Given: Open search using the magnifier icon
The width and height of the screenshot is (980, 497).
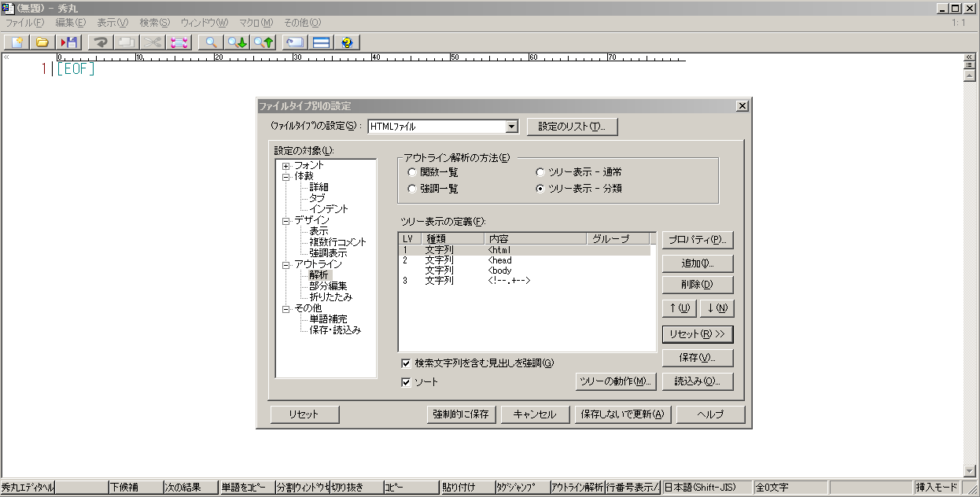Looking at the screenshot, I should point(210,42).
